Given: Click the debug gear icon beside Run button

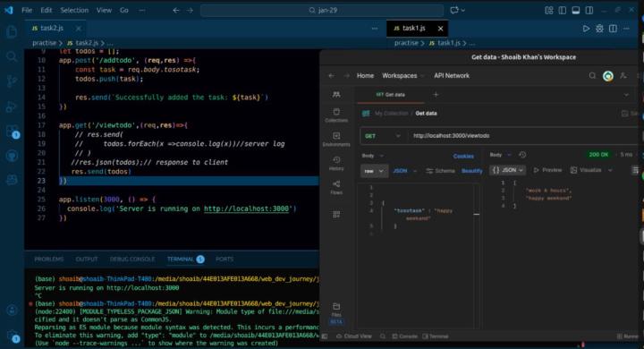Looking at the screenshot, I should click(599, 29).
